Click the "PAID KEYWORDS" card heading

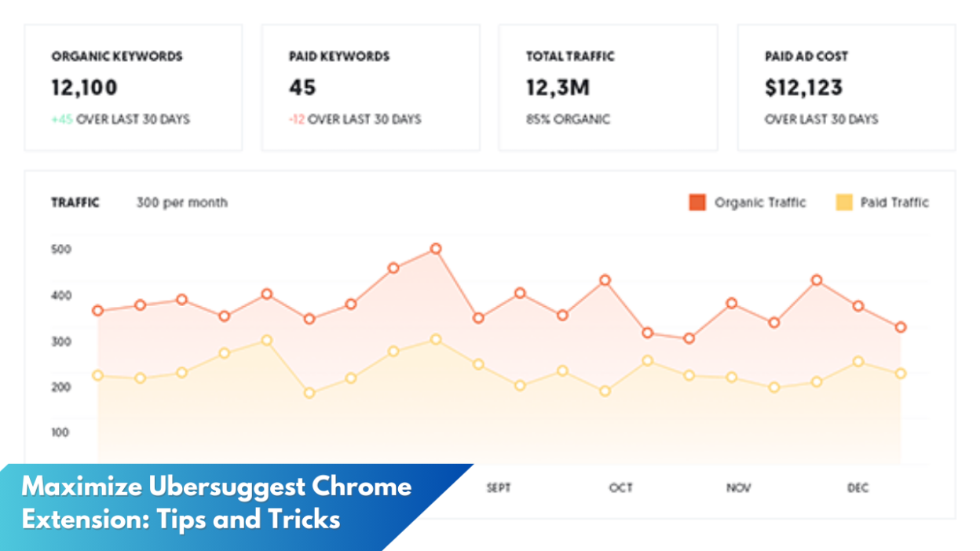click(x=339, y=57)
